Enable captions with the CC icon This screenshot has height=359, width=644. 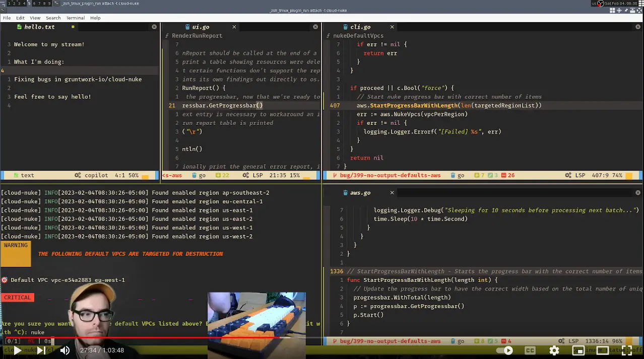[x=530, y=350]
